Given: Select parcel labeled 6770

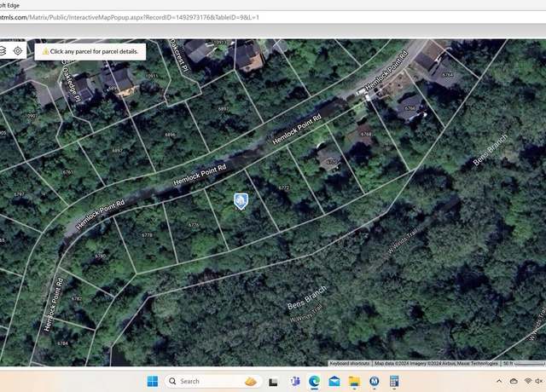Looking at the screenshot, I should coord(332,162).
